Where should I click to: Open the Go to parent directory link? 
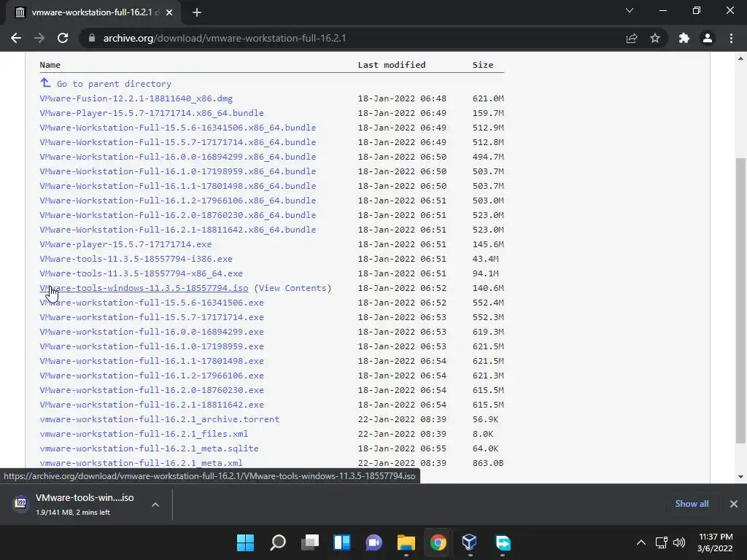tap(114, 84)
